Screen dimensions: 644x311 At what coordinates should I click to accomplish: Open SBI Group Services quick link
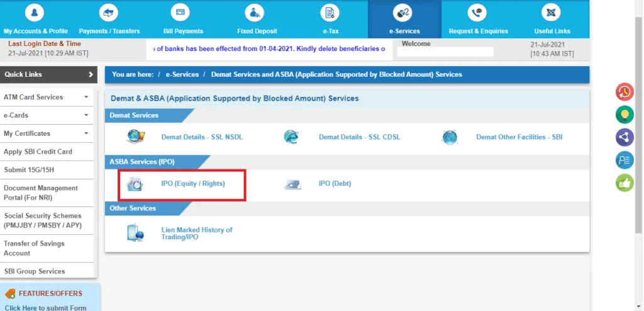[35, 271]
